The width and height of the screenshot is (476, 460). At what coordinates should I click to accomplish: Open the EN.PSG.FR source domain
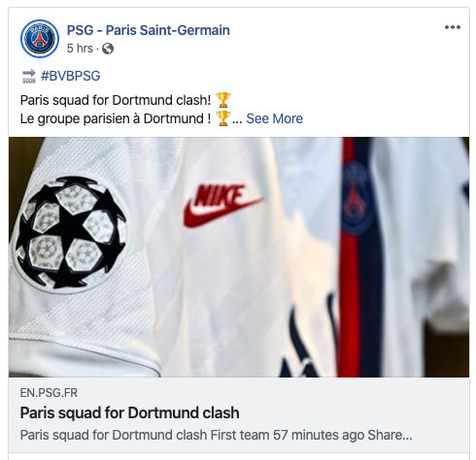click(49, 393)
